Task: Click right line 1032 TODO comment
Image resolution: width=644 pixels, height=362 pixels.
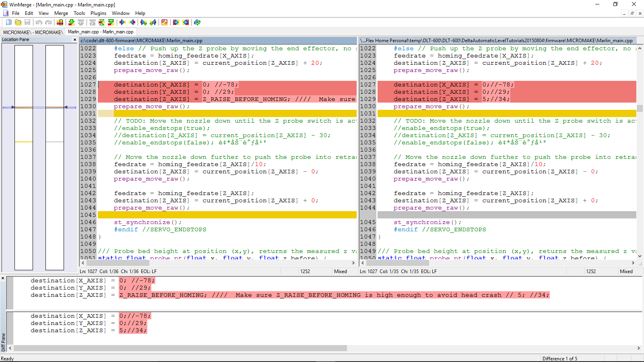Action: tap(515, 121)
